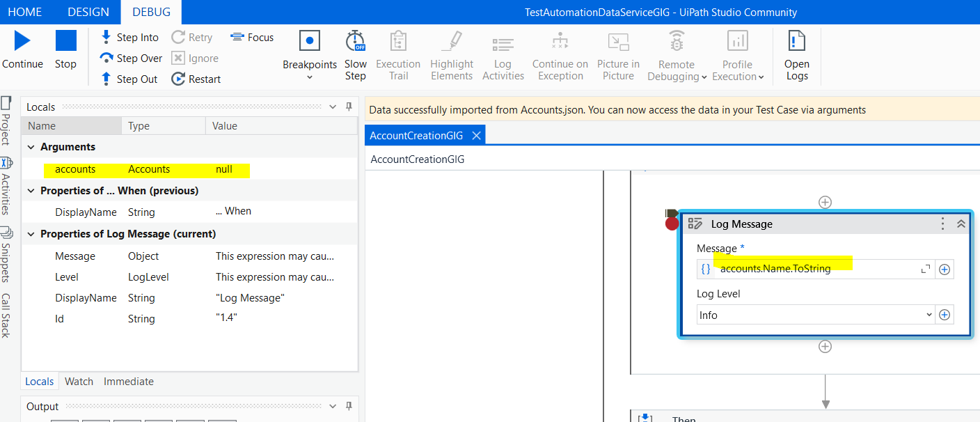Switch to the Watch tab

coord(79,382)
